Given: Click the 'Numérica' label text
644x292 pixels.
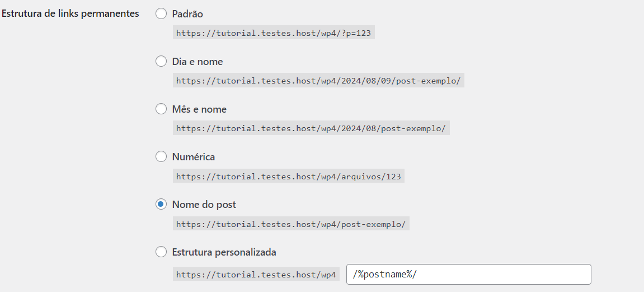Looking at the screenshot, I should [194, 157].
